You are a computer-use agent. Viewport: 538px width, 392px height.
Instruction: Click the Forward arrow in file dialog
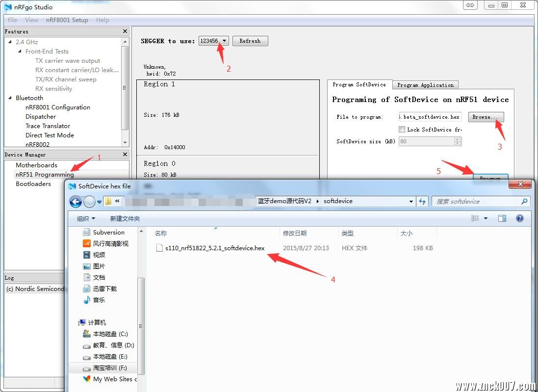pos(89,202)
